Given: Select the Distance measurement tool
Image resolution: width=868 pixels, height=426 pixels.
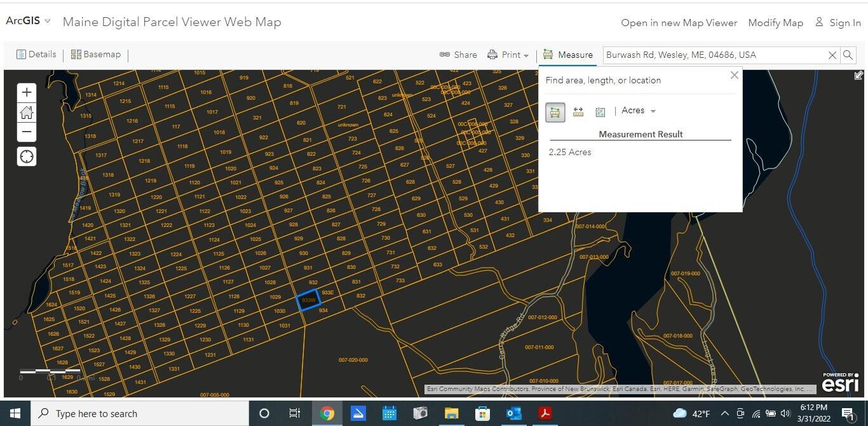Looking at the screenshot, I should 578,112.
